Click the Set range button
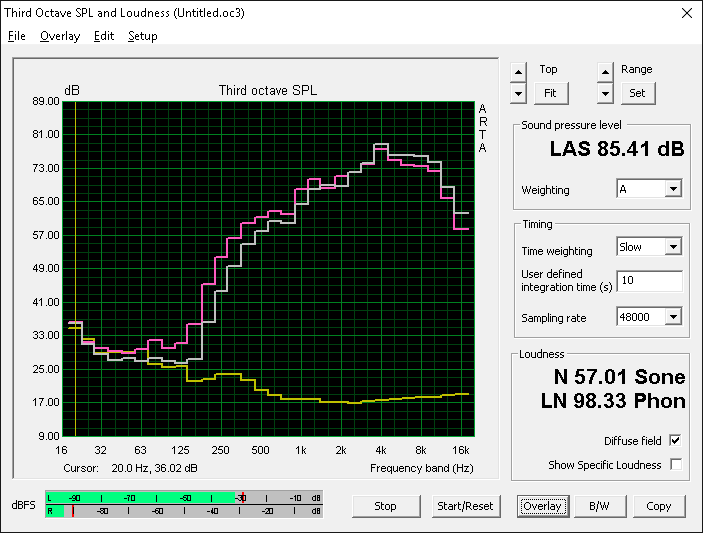The width and height of the screenshot is (703, 533). (638, 93)
